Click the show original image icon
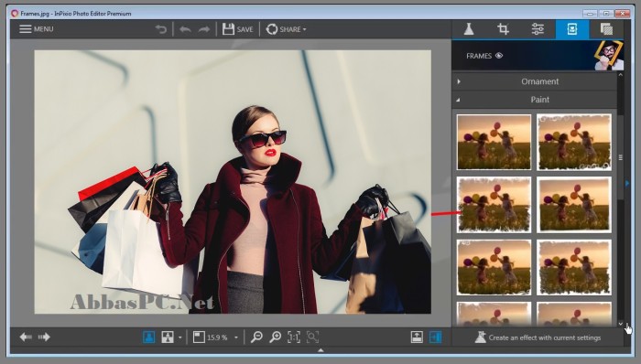 [x=417, y=337]
